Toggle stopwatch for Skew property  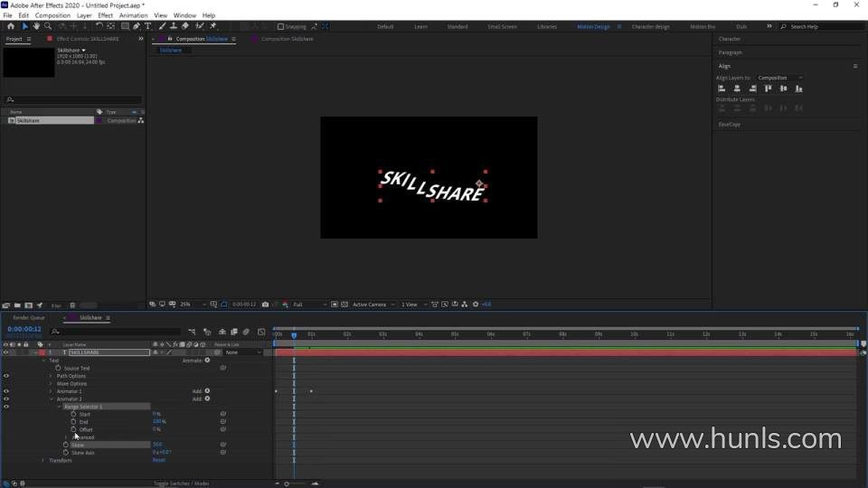(x=66, y=445)
